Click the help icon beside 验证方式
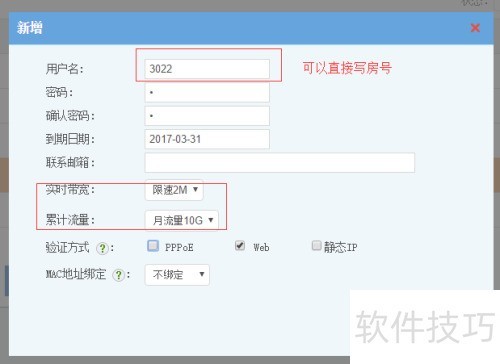The image size is (500, 364). 102,248
